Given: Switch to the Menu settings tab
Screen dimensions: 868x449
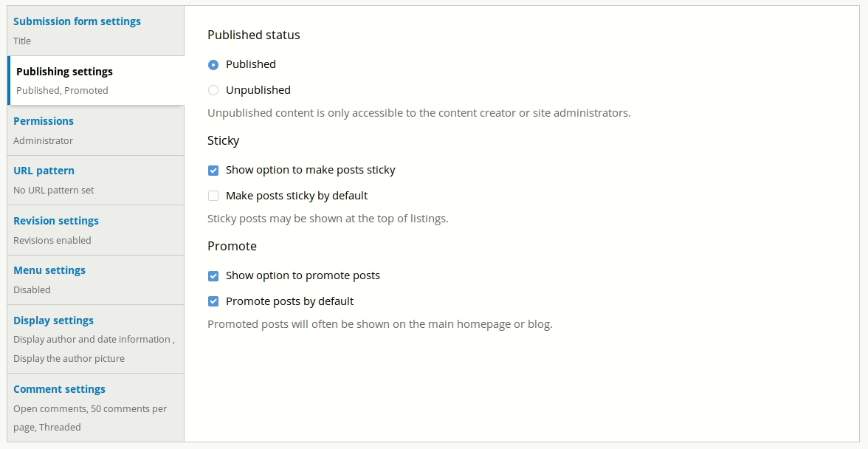Looking at the screenshot, I should tap(49, 270).
